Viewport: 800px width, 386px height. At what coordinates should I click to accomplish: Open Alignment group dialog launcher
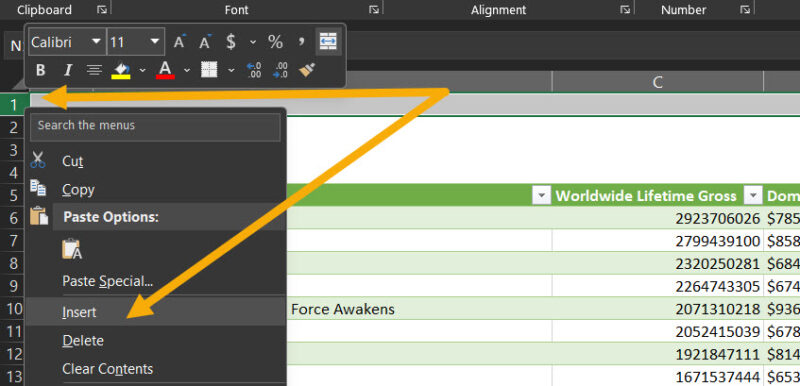[x=625, y=10]
